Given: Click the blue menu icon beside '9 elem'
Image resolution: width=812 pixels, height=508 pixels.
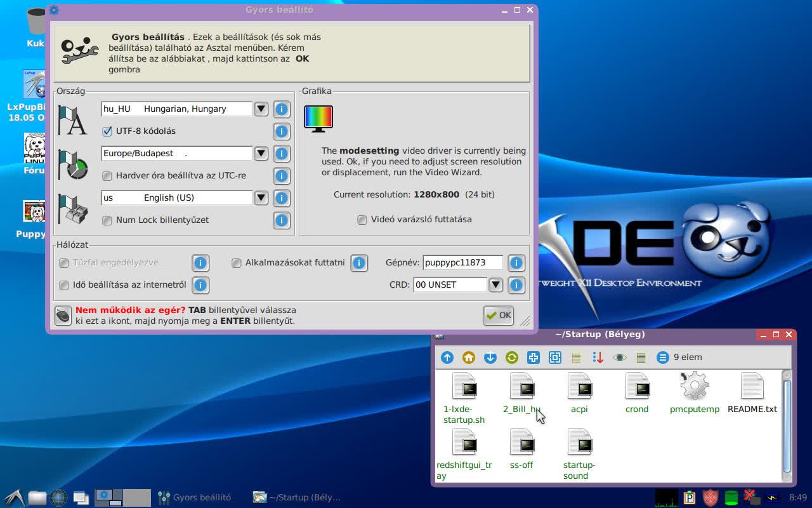Looking at the screenshot, I should 663,358.
